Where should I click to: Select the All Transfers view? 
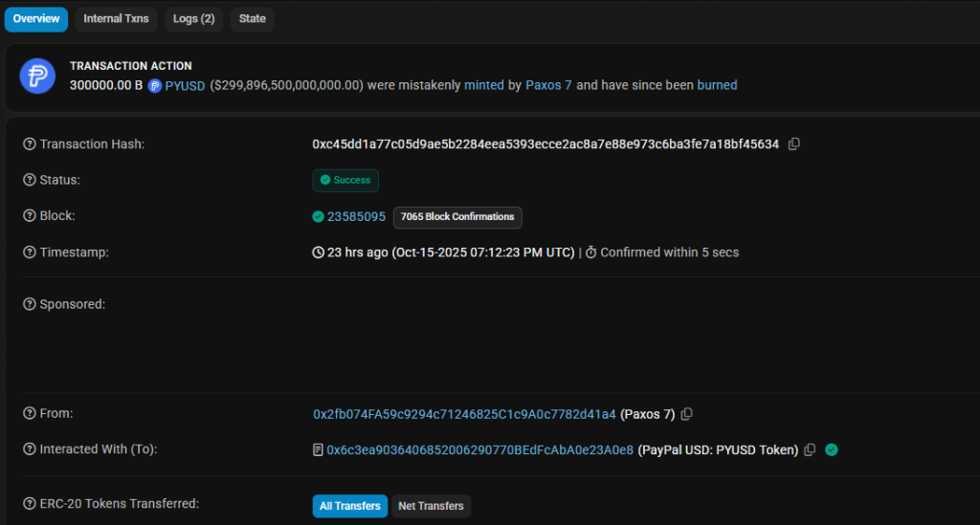tap(349, 506)
